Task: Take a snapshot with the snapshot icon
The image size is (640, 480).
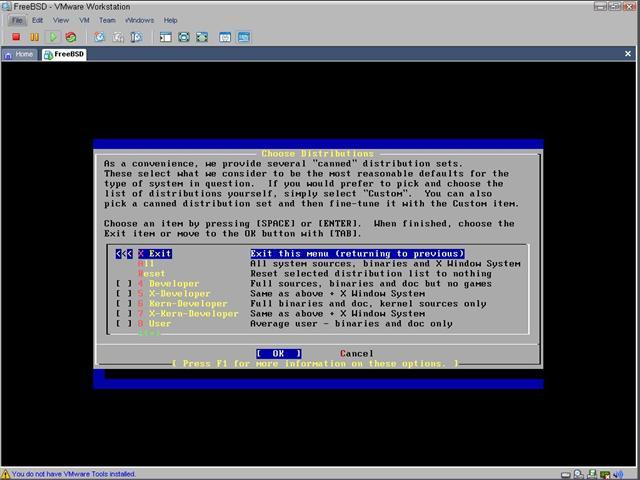Action: (x=99, y=37)
